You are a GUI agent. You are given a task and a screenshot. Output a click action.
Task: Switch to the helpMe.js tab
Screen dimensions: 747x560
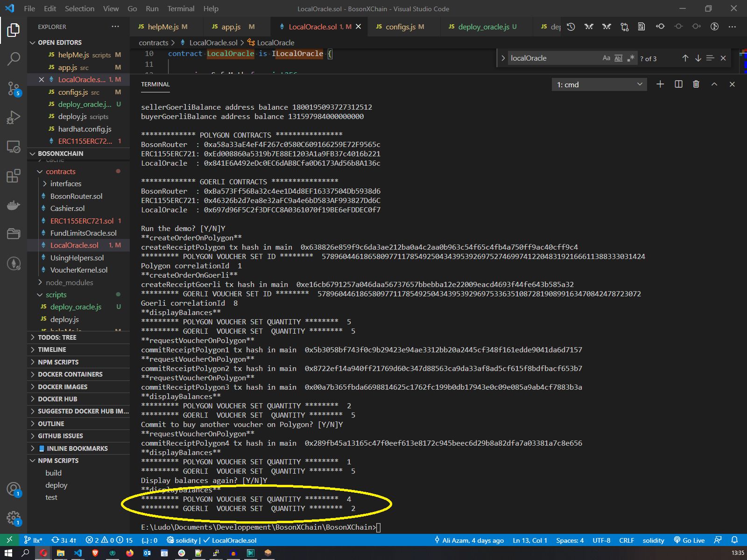click(167, 27)
